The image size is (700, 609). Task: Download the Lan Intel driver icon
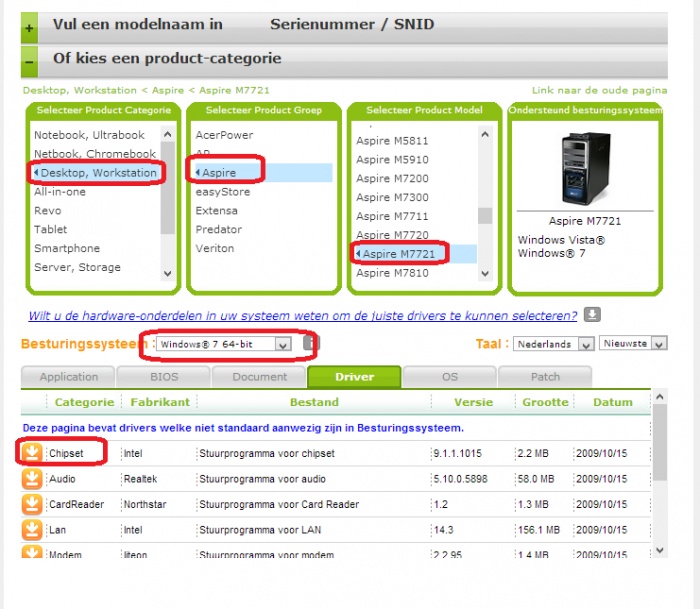pyautogui.click(x=32, y=530)
